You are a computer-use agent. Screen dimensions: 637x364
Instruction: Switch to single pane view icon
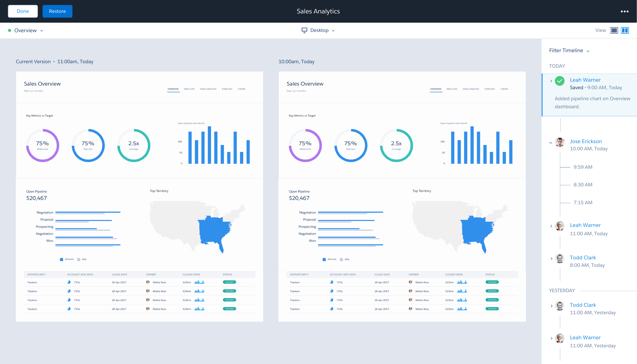point(614,30)
